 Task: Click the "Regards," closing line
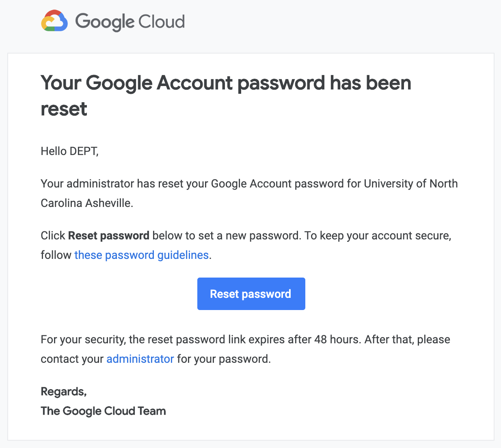64,391
